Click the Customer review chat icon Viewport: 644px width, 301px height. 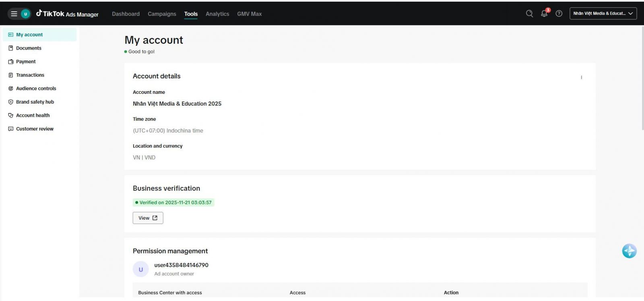[x=11, y=129]
